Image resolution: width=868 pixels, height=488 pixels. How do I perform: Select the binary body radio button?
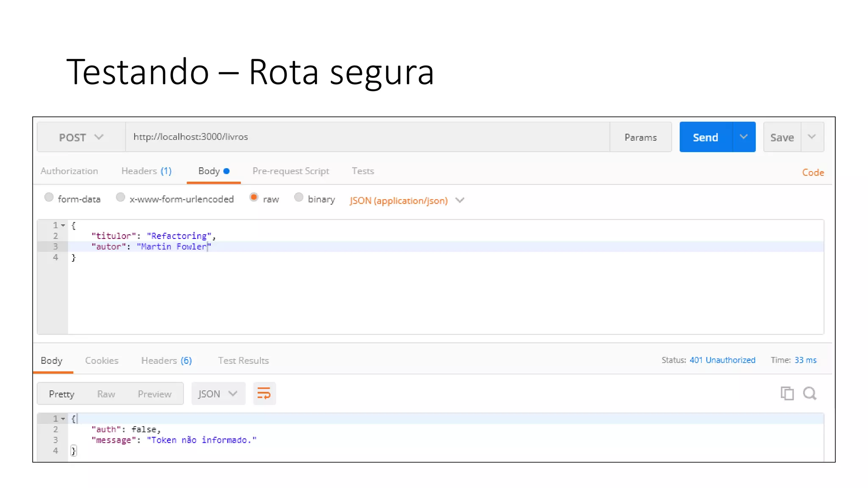[299, 197]
